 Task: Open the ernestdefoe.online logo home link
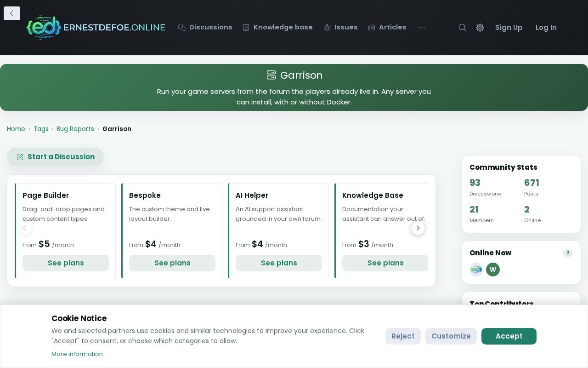point(96,28)
